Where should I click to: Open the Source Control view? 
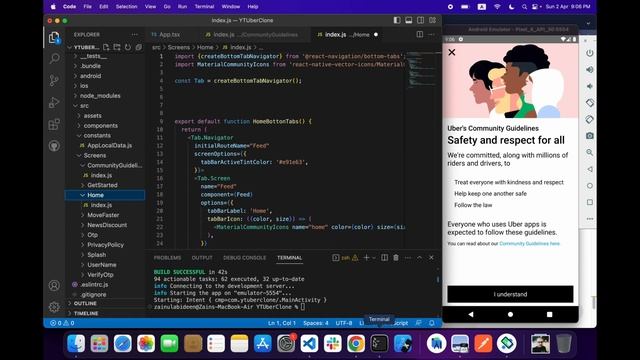(54, 80)
